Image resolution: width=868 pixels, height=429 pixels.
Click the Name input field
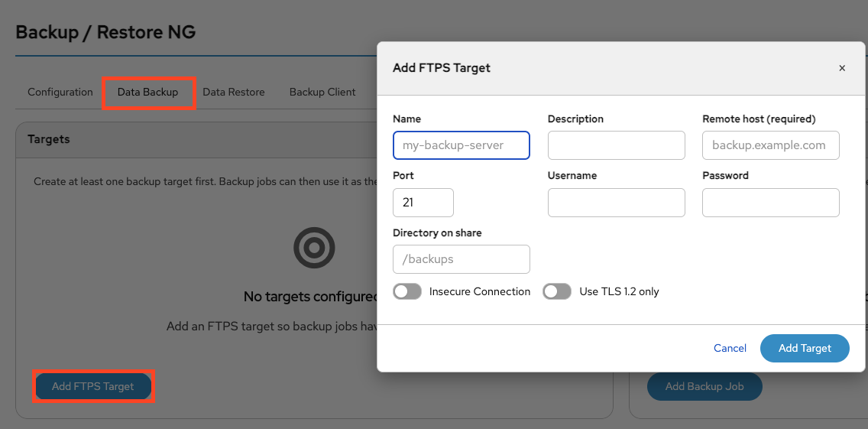coord(462,145)
